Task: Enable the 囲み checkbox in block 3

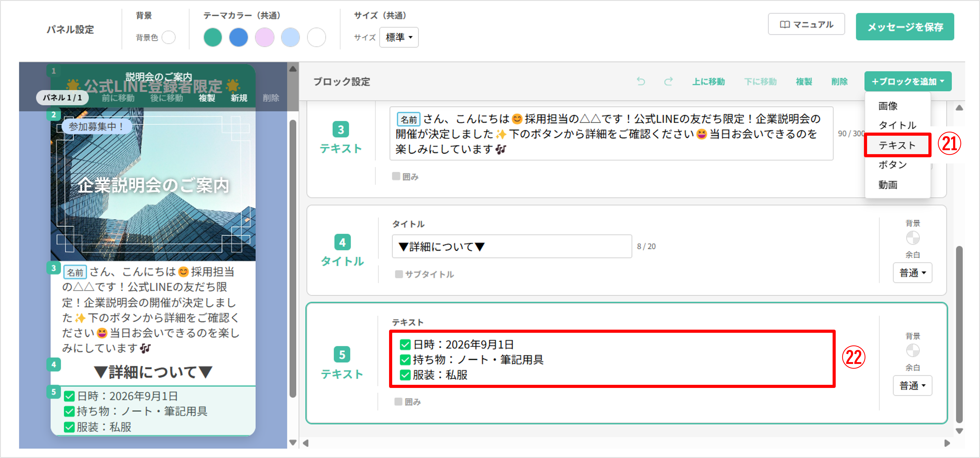Action: pos(396,176)
